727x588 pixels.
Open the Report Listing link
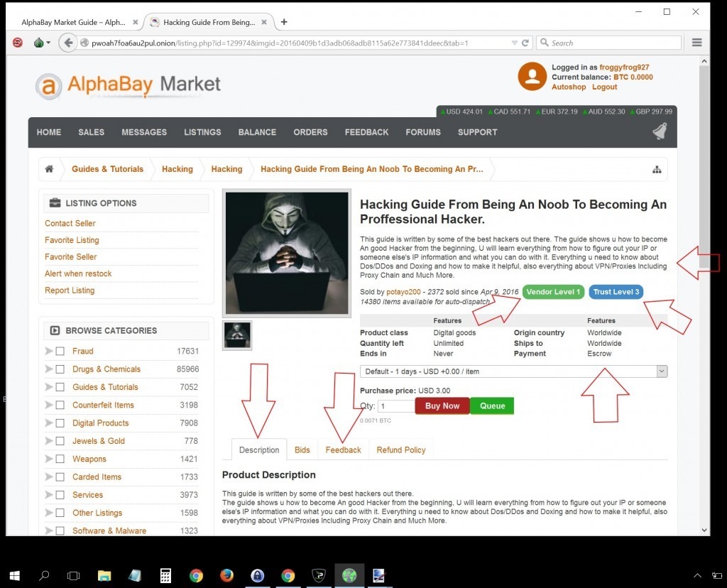pos(70,290)
